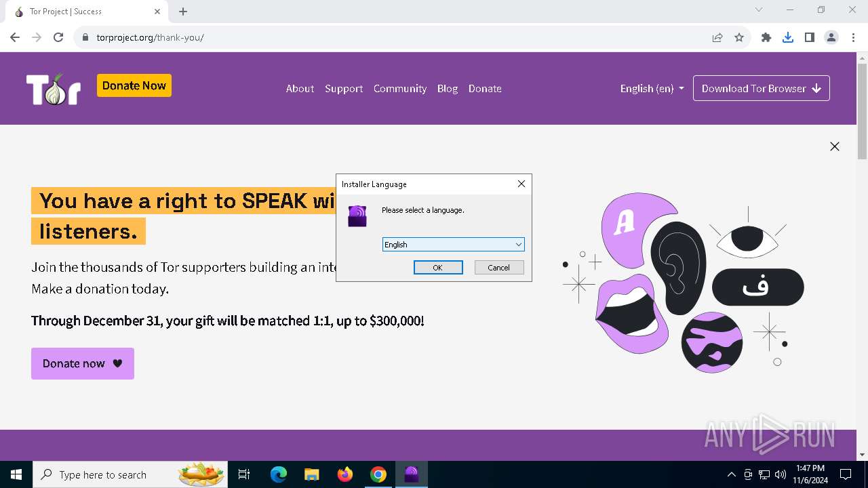Open a new browser tab
Viewport: 868px width, 488px height.
(183, 12)
